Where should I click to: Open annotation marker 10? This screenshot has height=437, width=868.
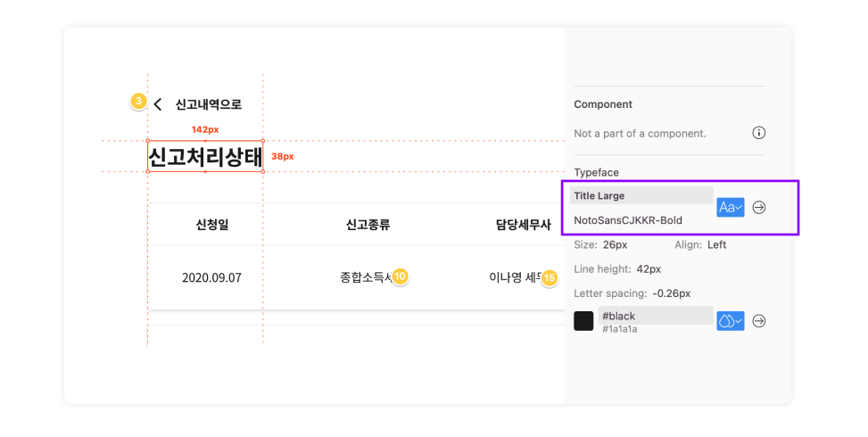point(400,276)
